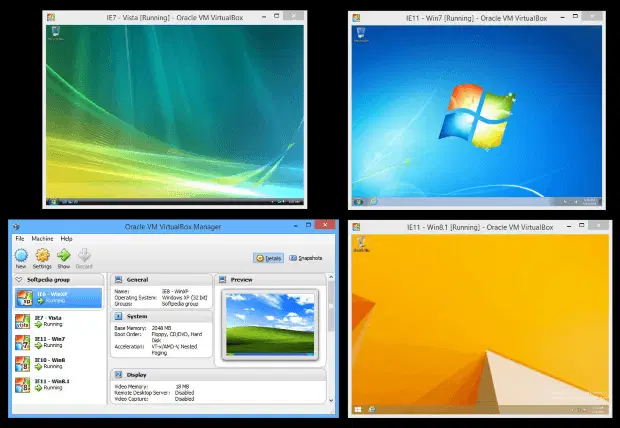Viewport: 620px width, 428px height.
Task: Click the details pane vertical scrollbar thumb
Action: pyautogui.click(x=331, y=307)
